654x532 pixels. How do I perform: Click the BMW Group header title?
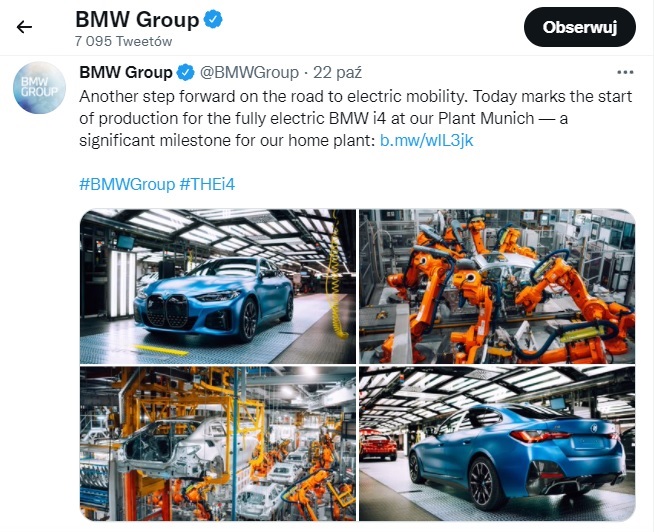click(x=137, y=20)
